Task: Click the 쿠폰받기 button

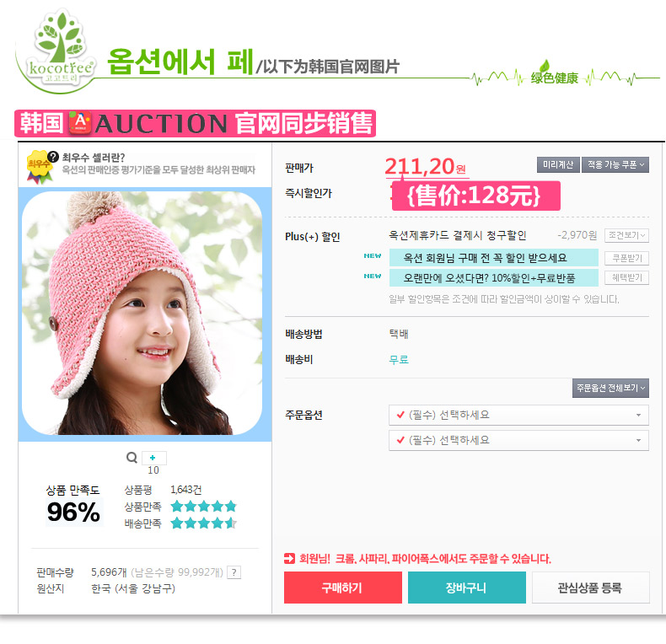Action: click(626, 258)
